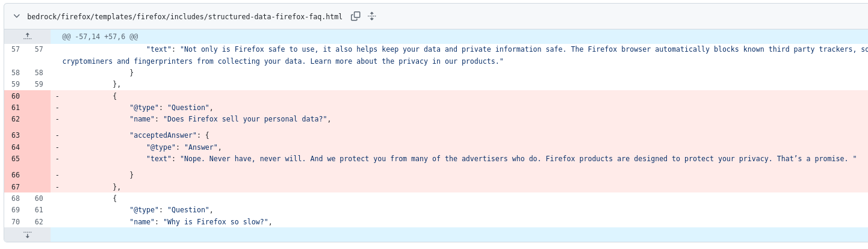
Task: Click the @@ -57,14 +57,6 @@ hunk header
Action: click(x=100, y=37)
